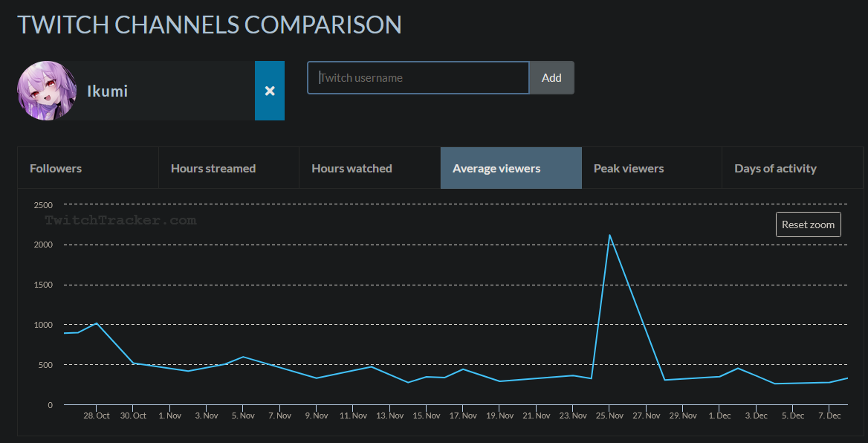
Task: Click the 21. Nov x-axis label
Action: pyautogui.click(x=536, y=415)
